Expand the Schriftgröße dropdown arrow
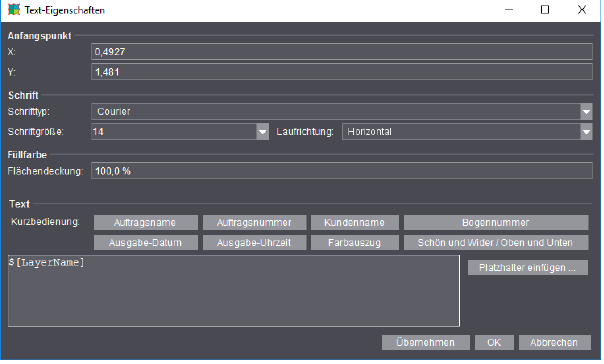 [262, 132]
